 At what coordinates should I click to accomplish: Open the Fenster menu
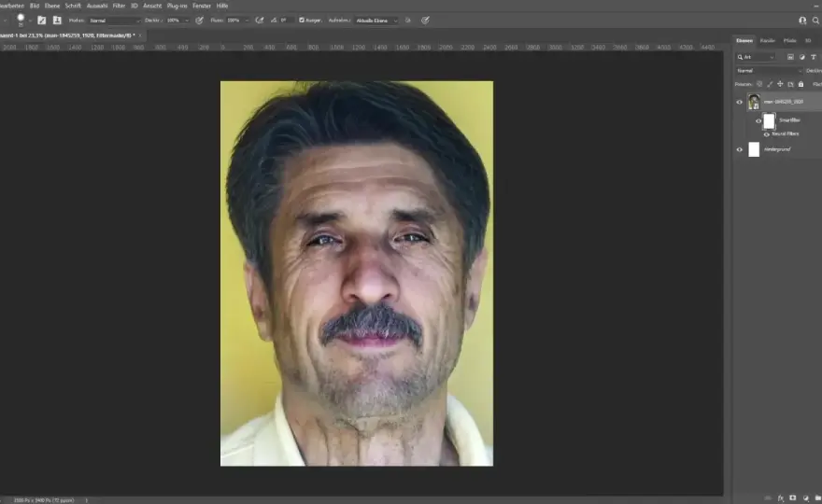202,6
